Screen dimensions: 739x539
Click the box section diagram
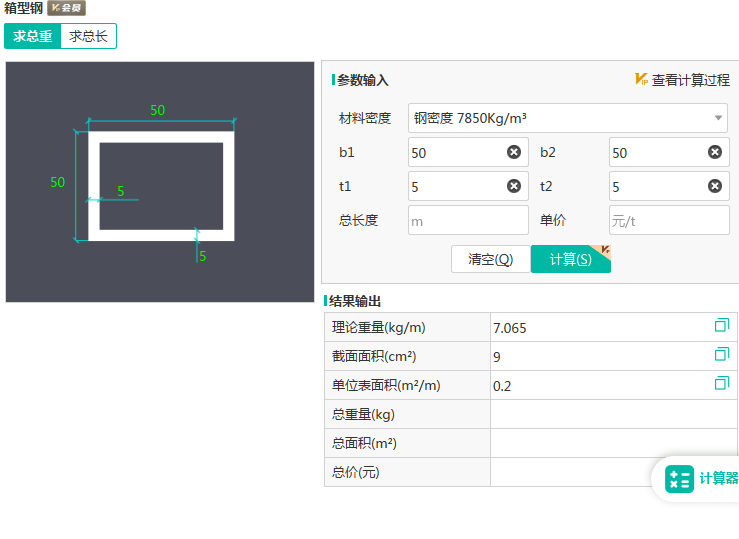click(x=160, y=182)
